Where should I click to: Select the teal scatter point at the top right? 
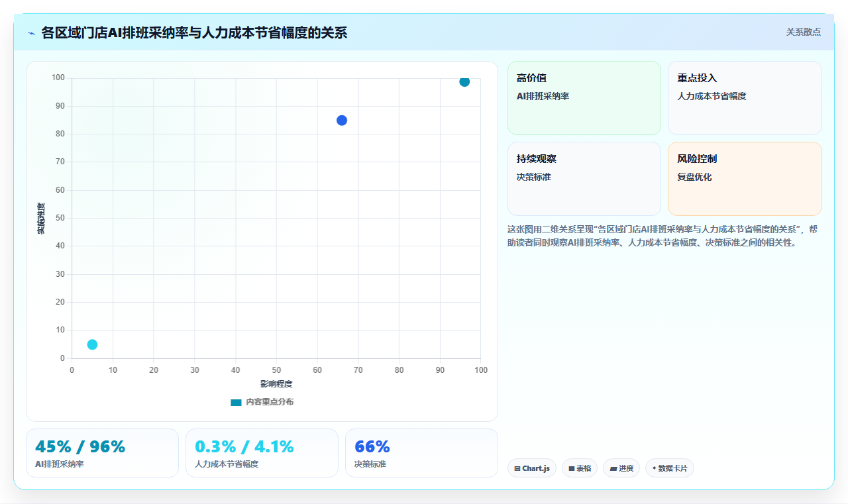click(x=464, y=81)
